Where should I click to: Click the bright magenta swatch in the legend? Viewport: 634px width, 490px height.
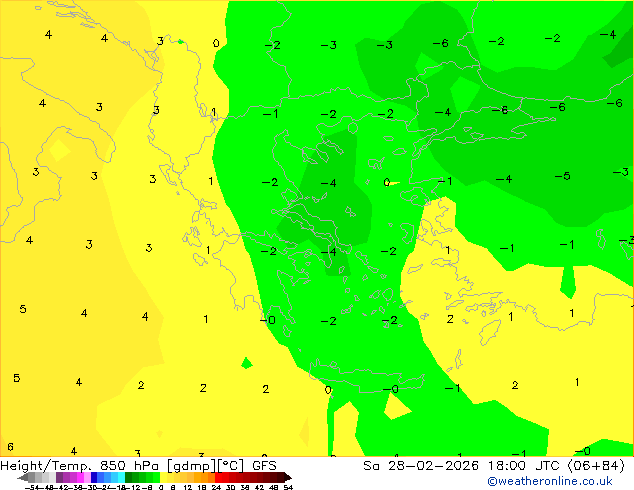point(80,478)
